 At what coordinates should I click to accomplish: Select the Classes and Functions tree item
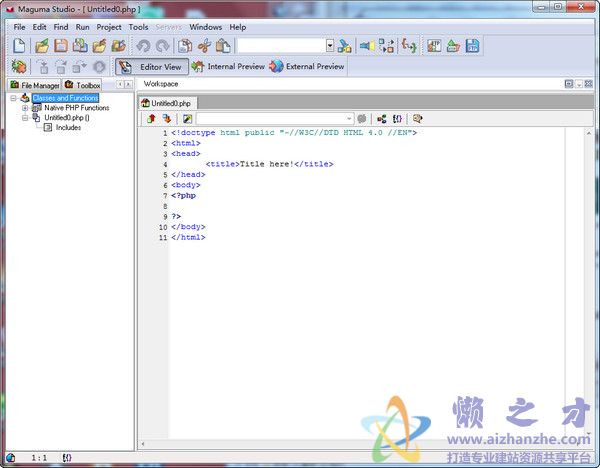tap(65, 98)
